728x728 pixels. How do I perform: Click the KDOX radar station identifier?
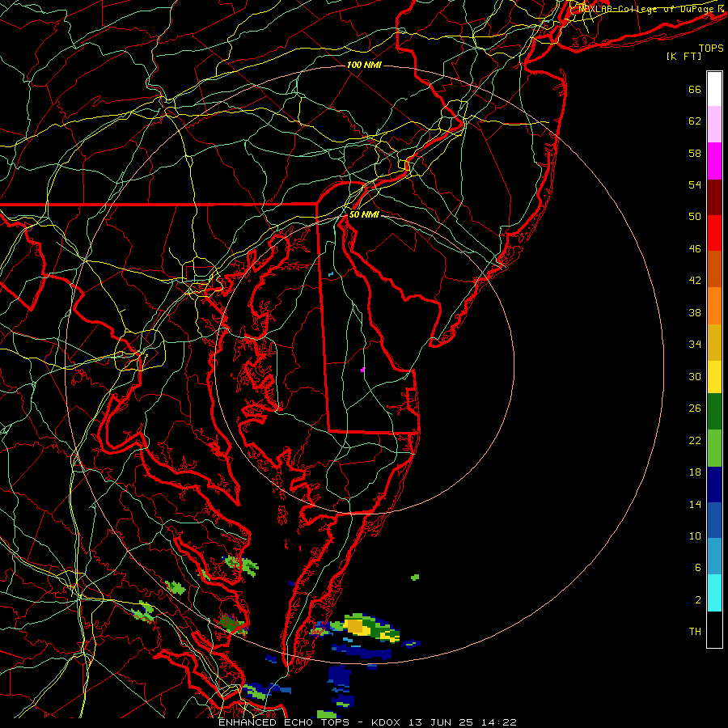(x=387, y=722)
